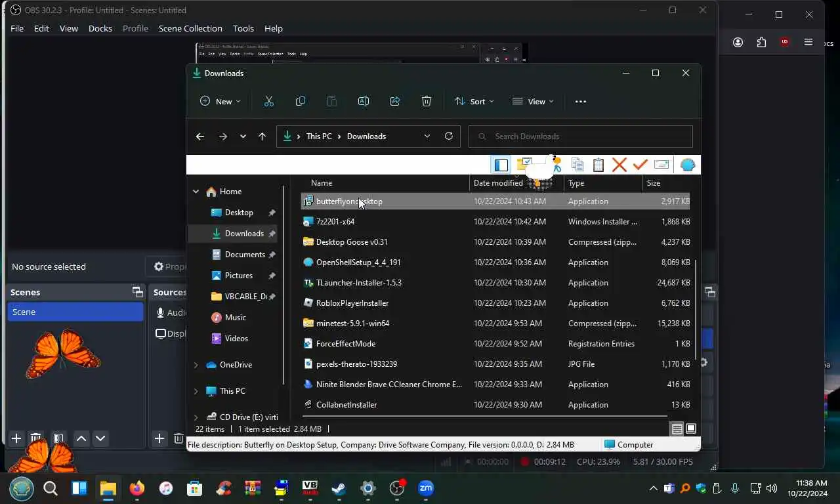
Task: Open Firefox from the taskbar
Action: click(x=136, y=488)
